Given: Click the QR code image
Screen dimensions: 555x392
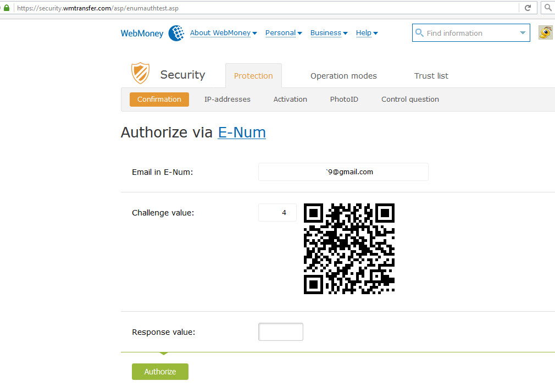Looking at the screenshot, I should [349, 249].
